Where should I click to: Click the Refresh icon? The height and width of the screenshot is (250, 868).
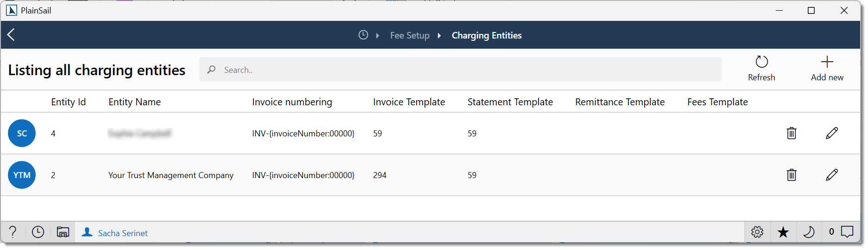pyautogui.click(x=761, y=62)
